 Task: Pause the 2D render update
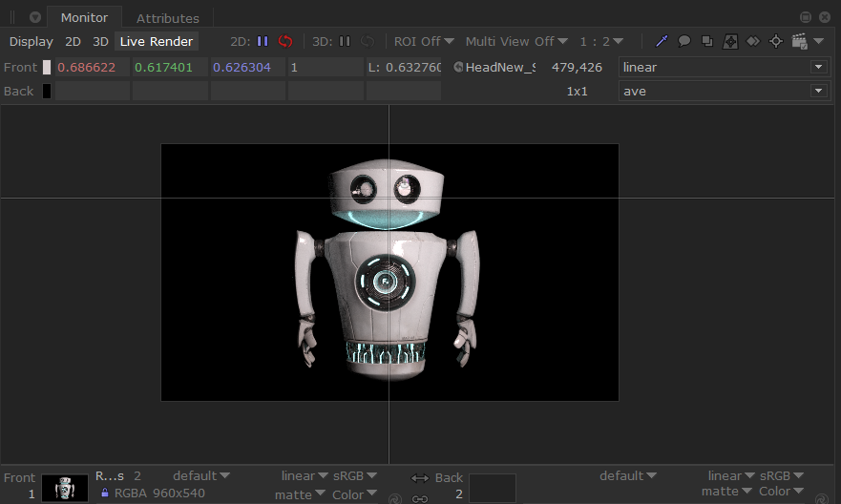(x=263, y=42)
